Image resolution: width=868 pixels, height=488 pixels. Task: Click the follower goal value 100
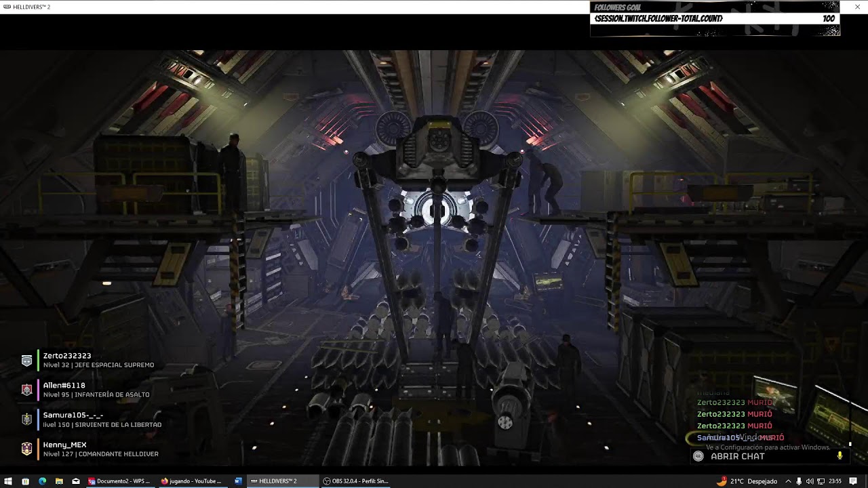click(x=829, y=19)
